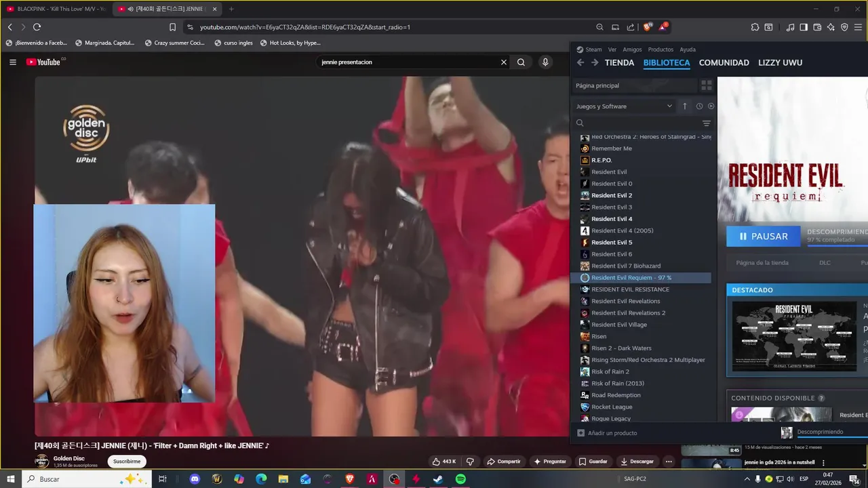
Task: Expand Juegos y Software dropdown
Action: [x=625, y=106]
